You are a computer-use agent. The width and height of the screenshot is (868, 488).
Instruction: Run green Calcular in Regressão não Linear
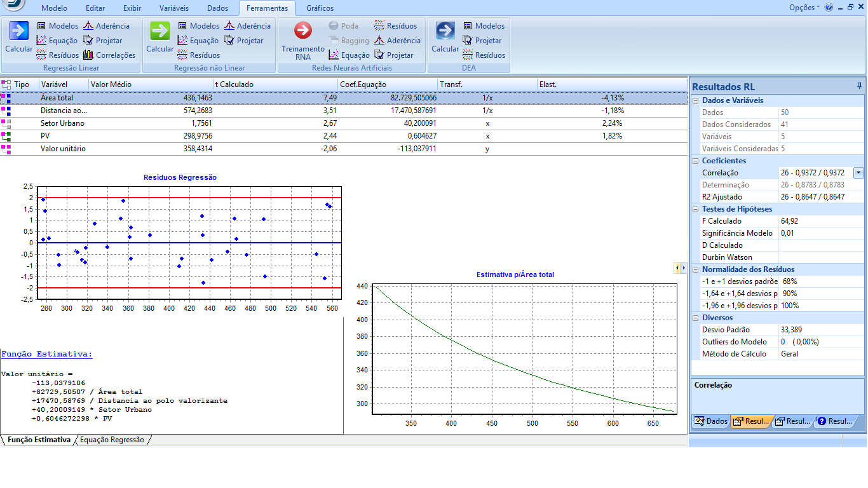click(159, 37)
